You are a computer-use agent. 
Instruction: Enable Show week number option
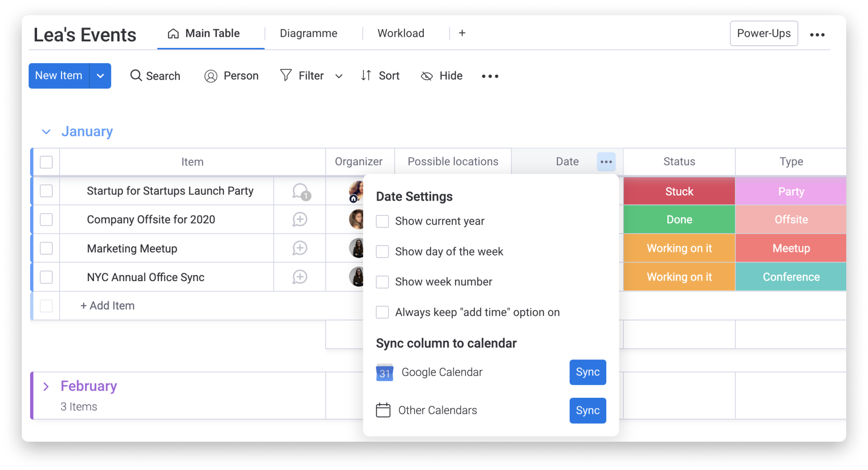click(382, 282)
